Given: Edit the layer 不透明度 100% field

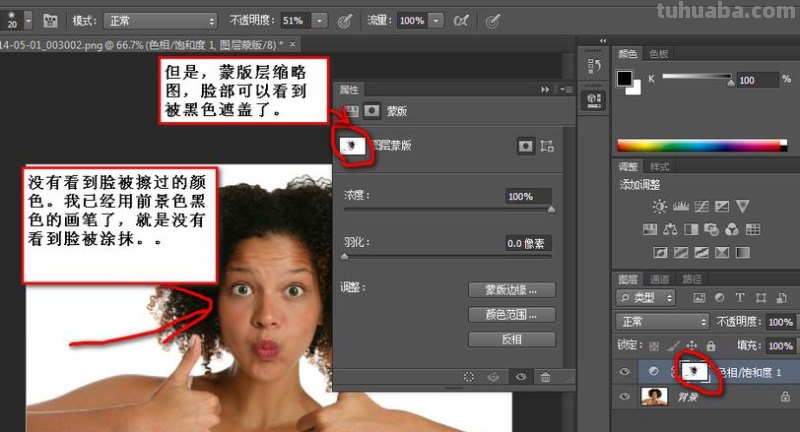Looking at the screenshot, I should click(781, 322).
